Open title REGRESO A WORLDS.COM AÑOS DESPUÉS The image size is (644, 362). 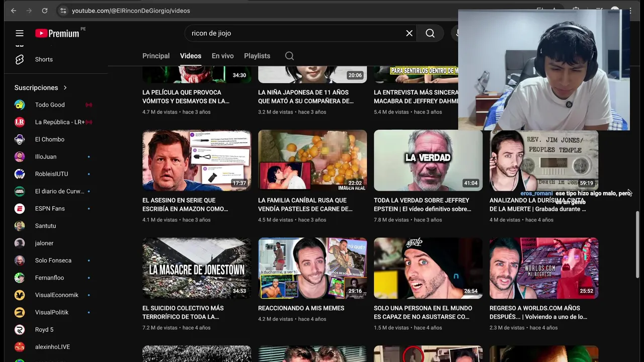[538, 312]
